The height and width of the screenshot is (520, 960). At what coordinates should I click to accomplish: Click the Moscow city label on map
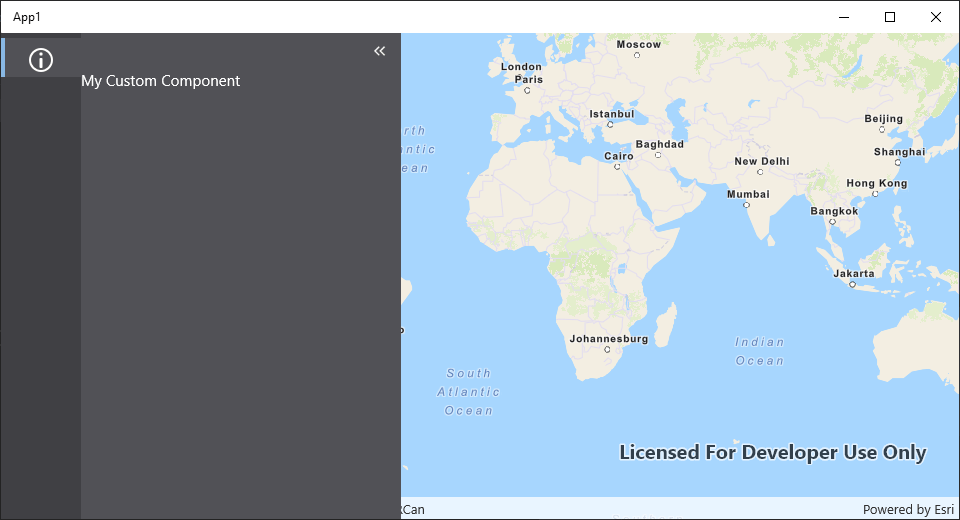(x=639, y=45)
